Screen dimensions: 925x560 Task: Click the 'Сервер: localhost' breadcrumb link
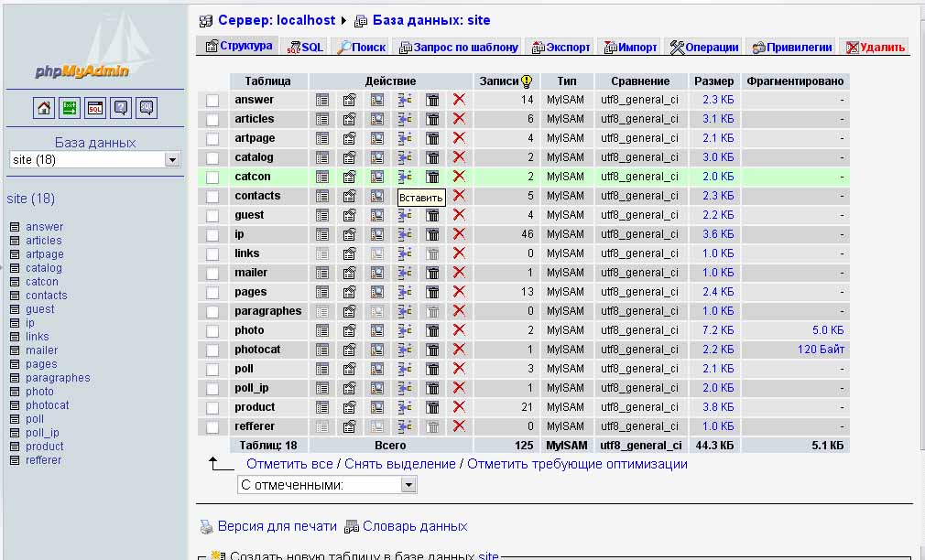point(277,20)
